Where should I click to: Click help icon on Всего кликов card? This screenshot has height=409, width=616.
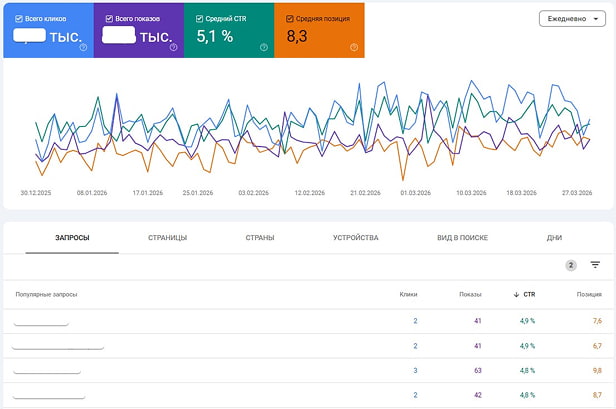tap(83, 47)
